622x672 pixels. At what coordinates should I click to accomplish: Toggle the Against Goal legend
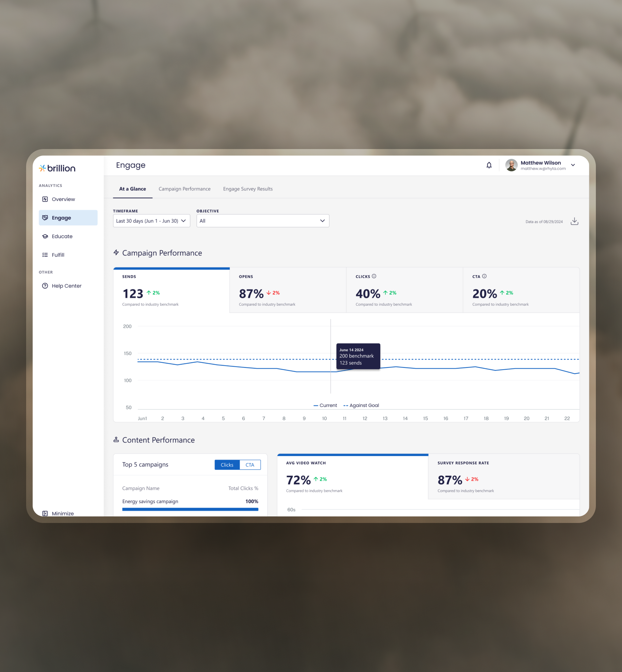(361, 405)
